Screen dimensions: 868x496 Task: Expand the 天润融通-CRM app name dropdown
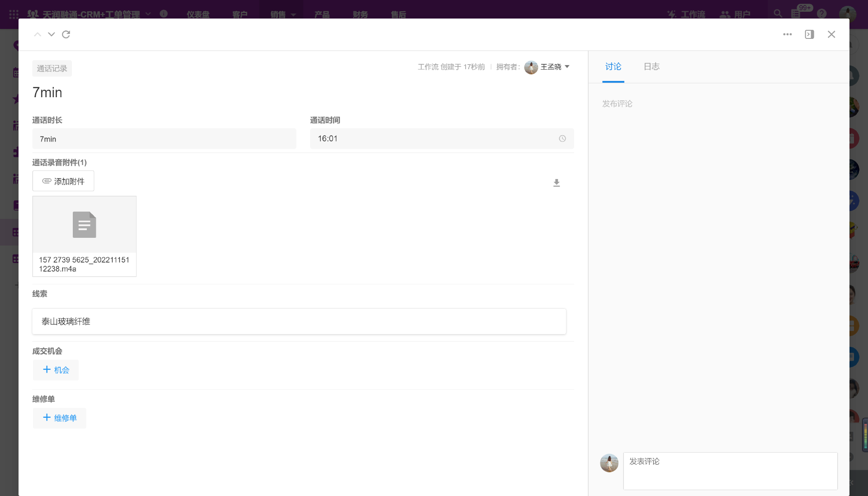(x=148, y=14)
